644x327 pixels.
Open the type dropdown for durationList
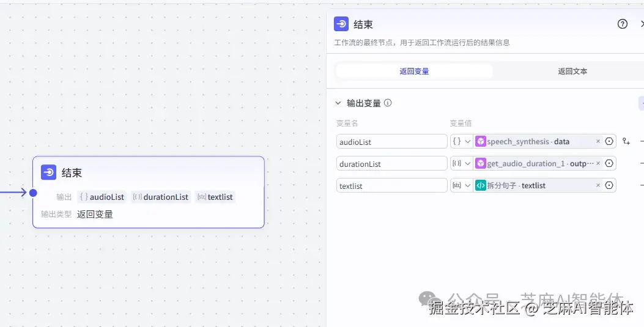point(462,163)
